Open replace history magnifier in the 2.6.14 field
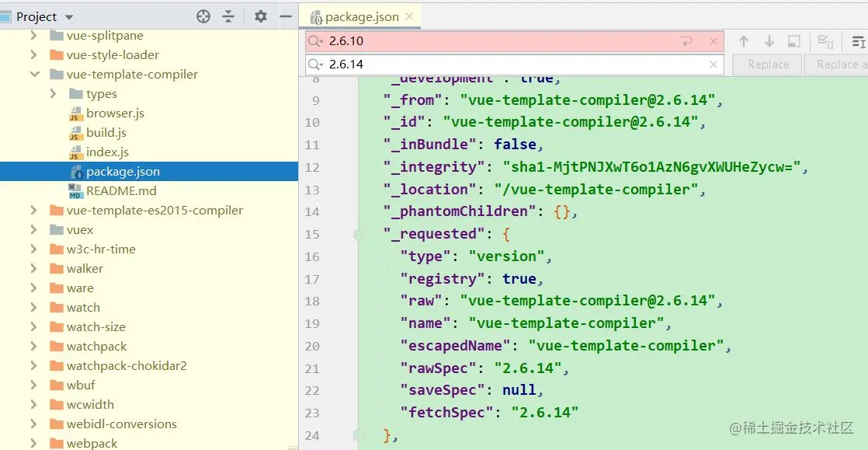 point(316,65)
